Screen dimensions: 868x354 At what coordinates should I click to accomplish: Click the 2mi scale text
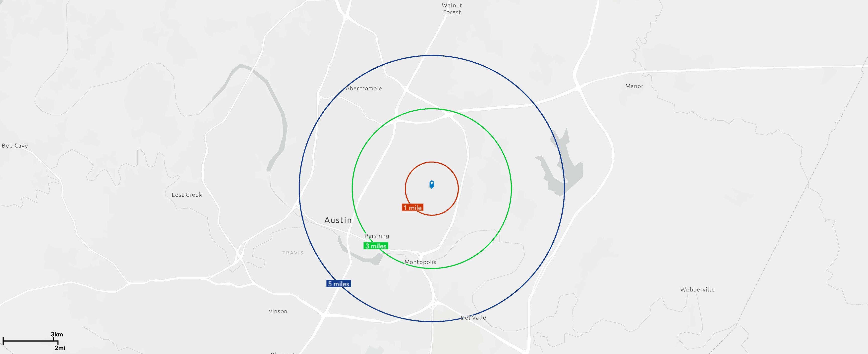[x=60, y=348]
